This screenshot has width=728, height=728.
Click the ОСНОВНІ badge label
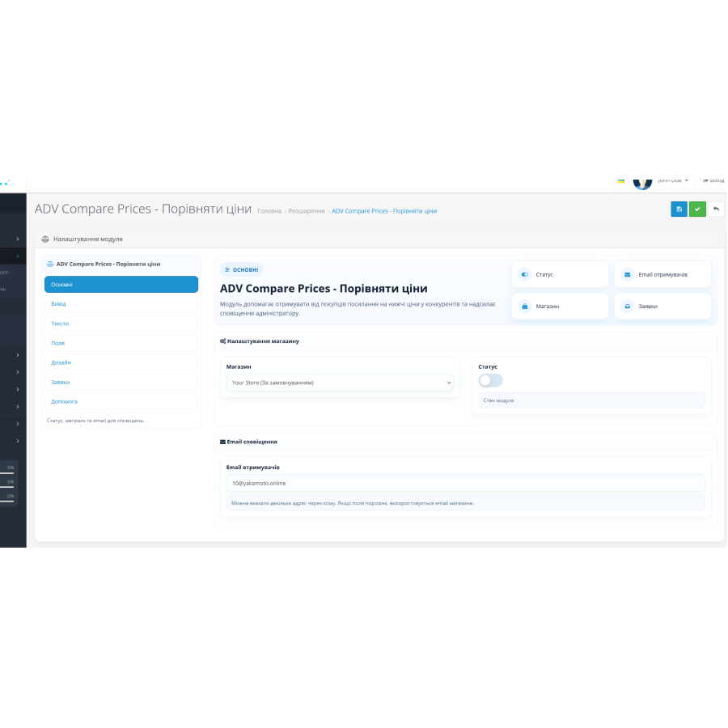coord(241,269)
